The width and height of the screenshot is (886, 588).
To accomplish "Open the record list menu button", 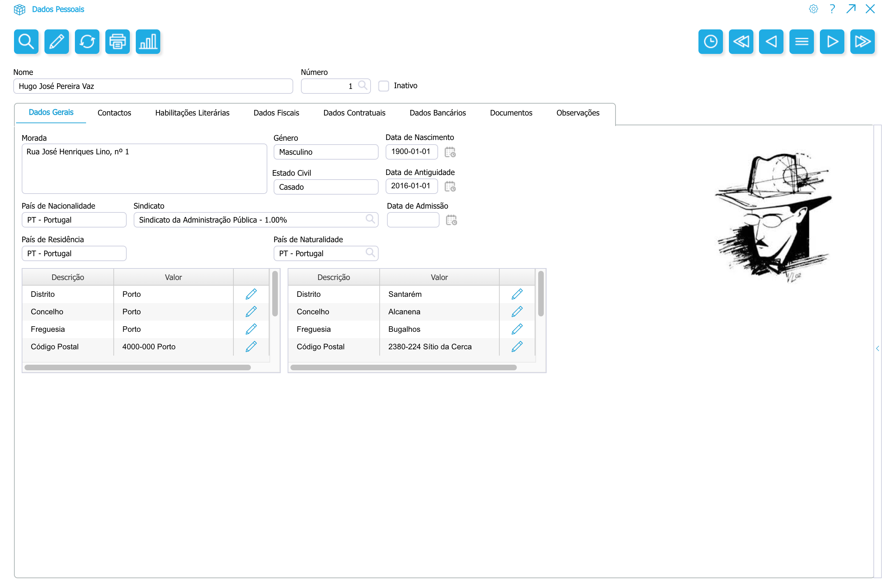I will [x=801, y=41].
